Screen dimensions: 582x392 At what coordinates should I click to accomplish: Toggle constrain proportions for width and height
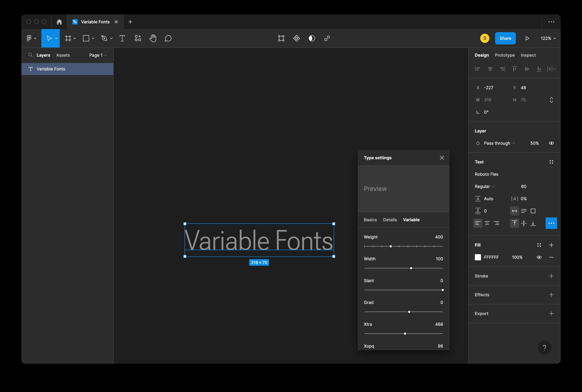(x=551, y=100)
